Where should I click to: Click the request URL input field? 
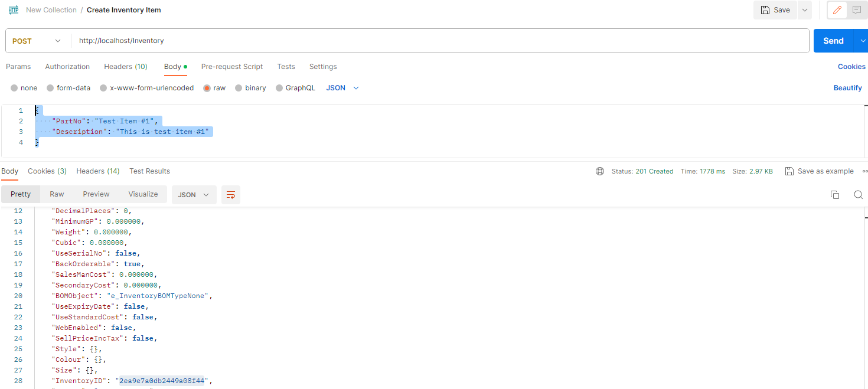437,41
